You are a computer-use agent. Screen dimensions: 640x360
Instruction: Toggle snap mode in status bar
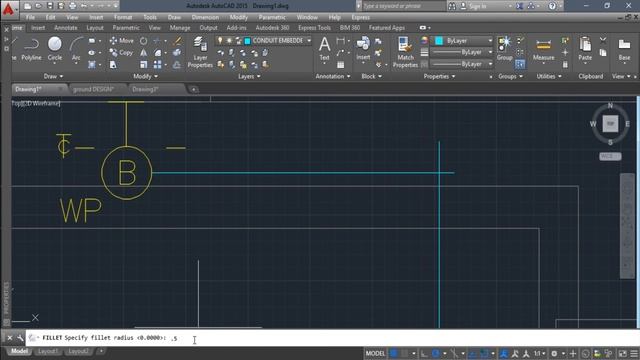pos(404,353)
